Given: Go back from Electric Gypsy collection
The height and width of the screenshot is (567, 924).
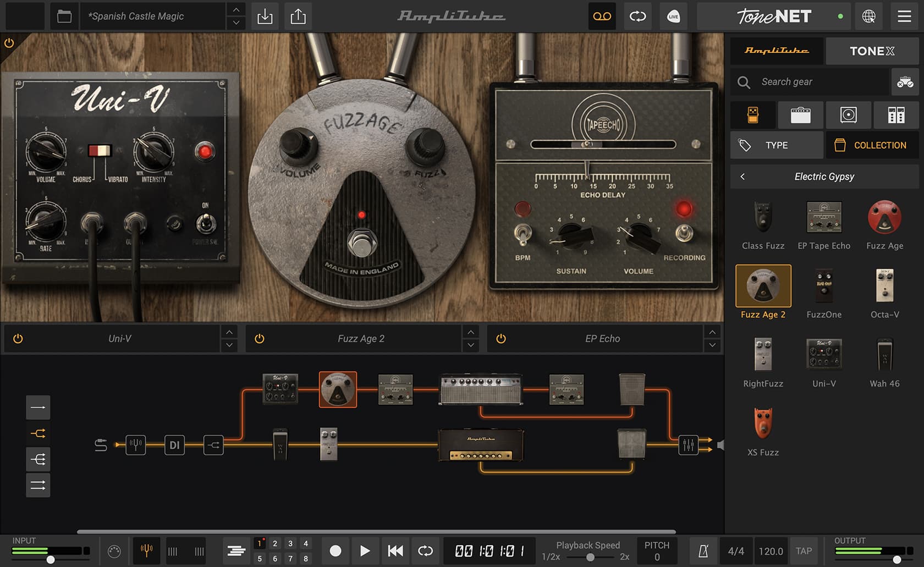Looking at the screenshot, I should coord(743,177).
